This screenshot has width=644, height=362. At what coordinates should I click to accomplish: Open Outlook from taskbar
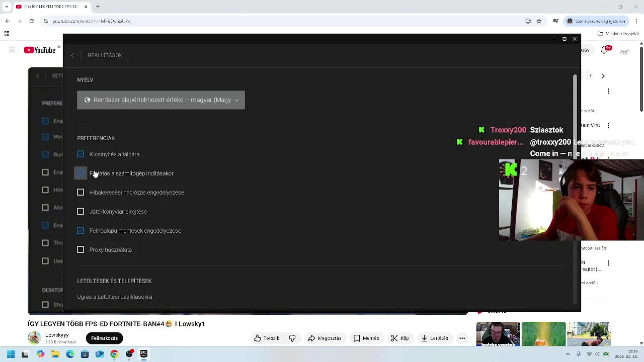[100, 354]
